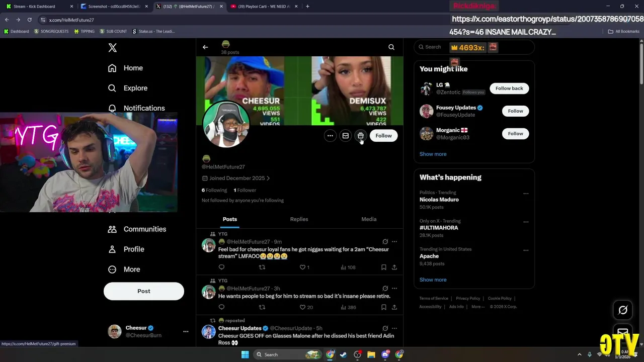
Task: Open the profile search magnifier icon
Action: pyautogui.click(x=391, y=47)
